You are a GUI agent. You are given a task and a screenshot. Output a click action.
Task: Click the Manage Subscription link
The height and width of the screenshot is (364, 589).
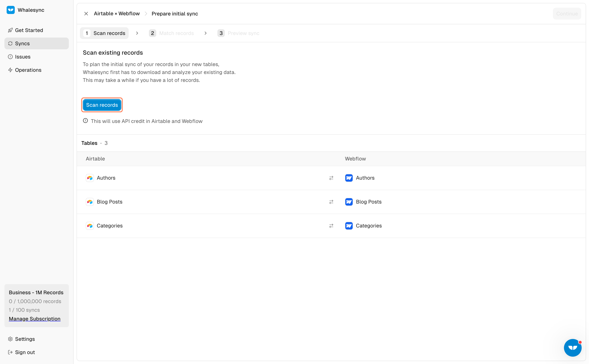pos(35,319)
